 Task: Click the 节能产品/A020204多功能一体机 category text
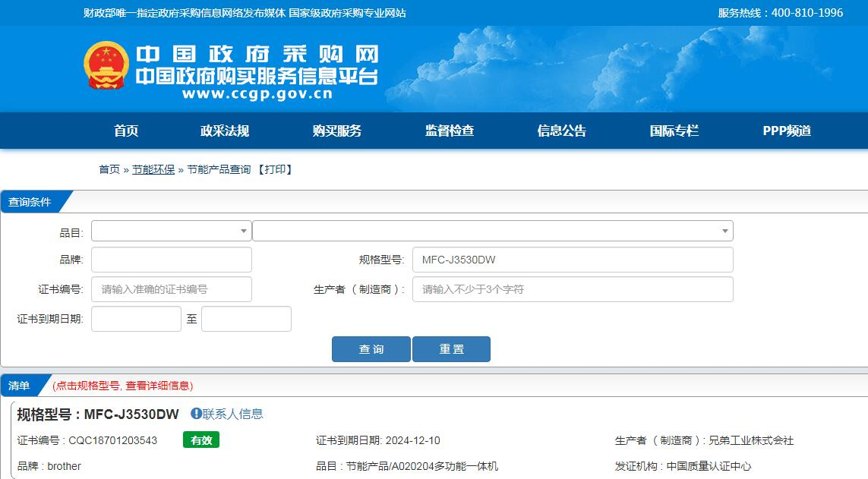click(x=421, y=466)
